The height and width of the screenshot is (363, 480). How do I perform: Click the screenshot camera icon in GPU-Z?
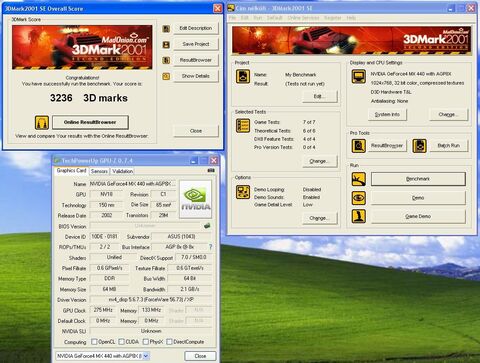pyautogui.click(x=211, y=170)
